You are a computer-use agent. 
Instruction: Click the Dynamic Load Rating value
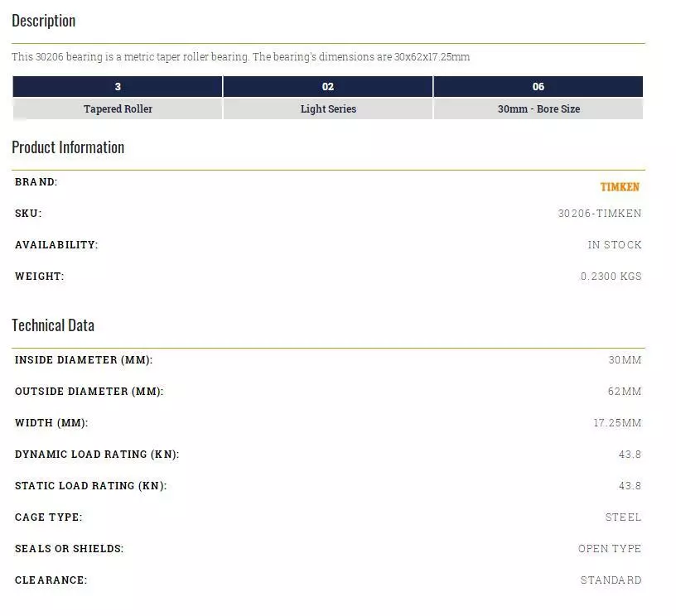pos(630,455)
